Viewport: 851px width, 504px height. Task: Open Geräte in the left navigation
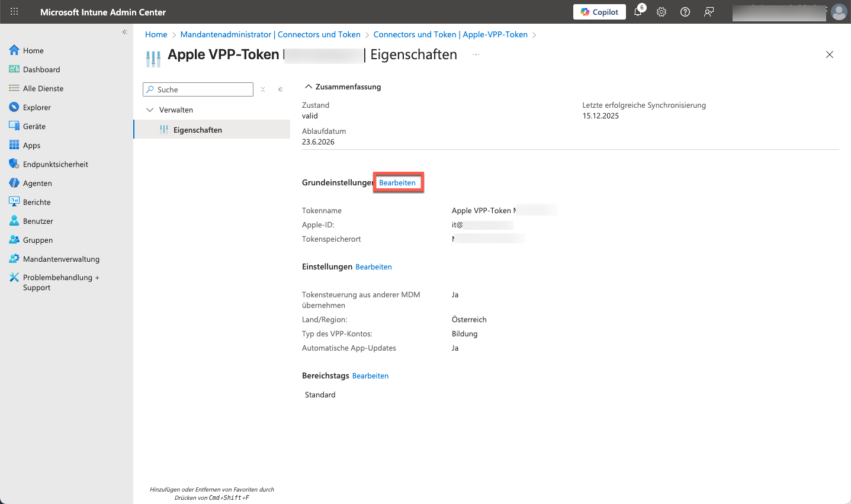34,126
